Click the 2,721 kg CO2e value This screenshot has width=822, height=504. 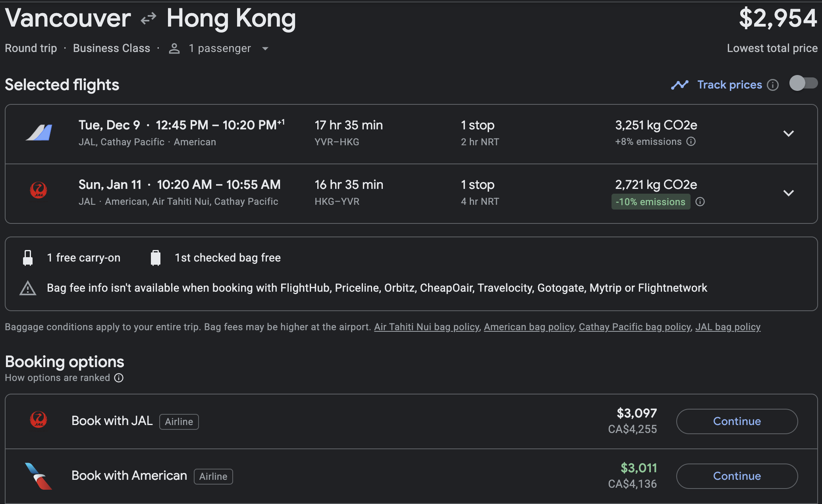click(x=656, y=185)
